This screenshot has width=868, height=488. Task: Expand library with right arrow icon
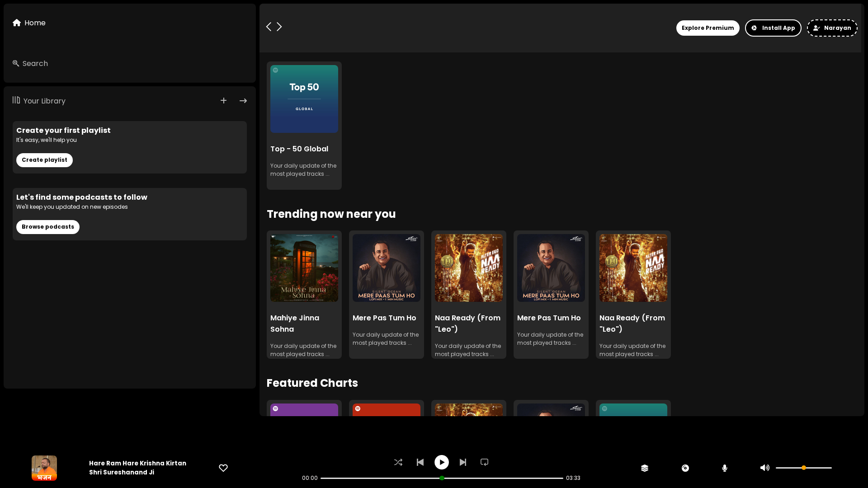(x=243, y=101)
